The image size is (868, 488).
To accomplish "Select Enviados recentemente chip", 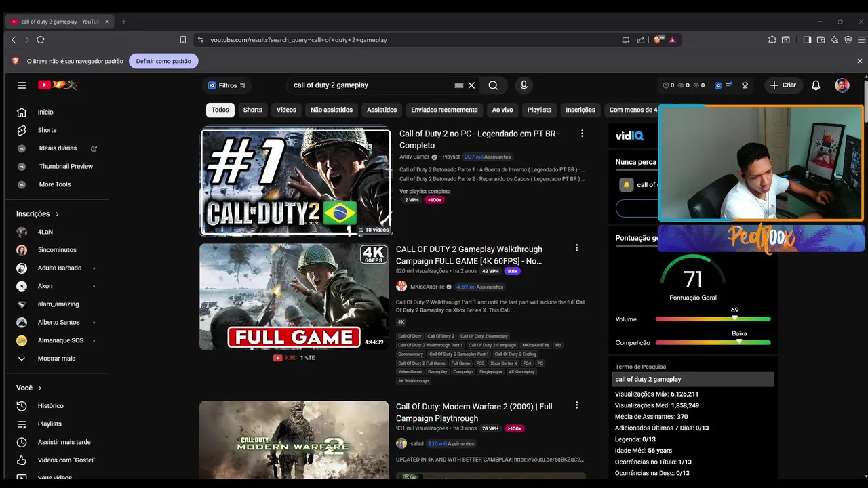I will click(444, 110).
